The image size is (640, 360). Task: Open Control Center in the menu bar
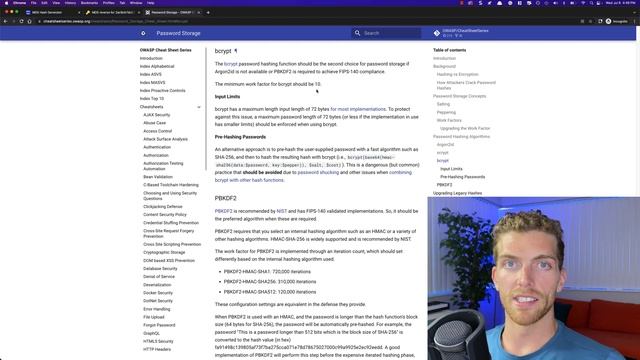tap(599, 3)
